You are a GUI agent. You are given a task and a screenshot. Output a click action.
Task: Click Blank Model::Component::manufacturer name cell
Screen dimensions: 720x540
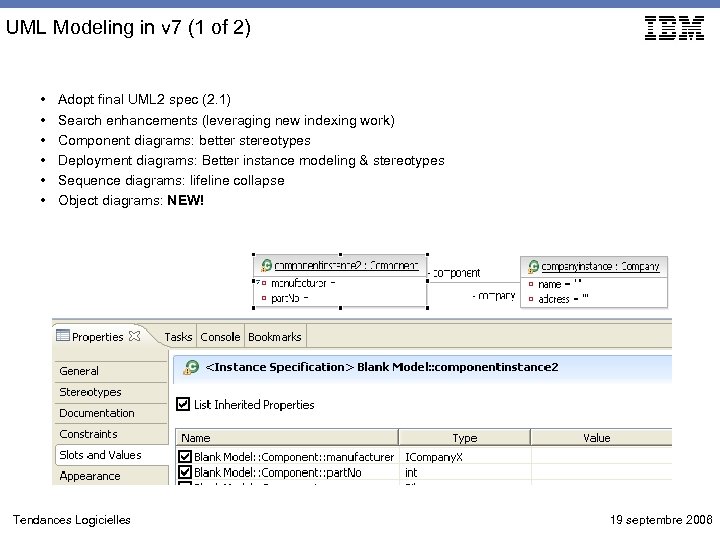(294, 457)
